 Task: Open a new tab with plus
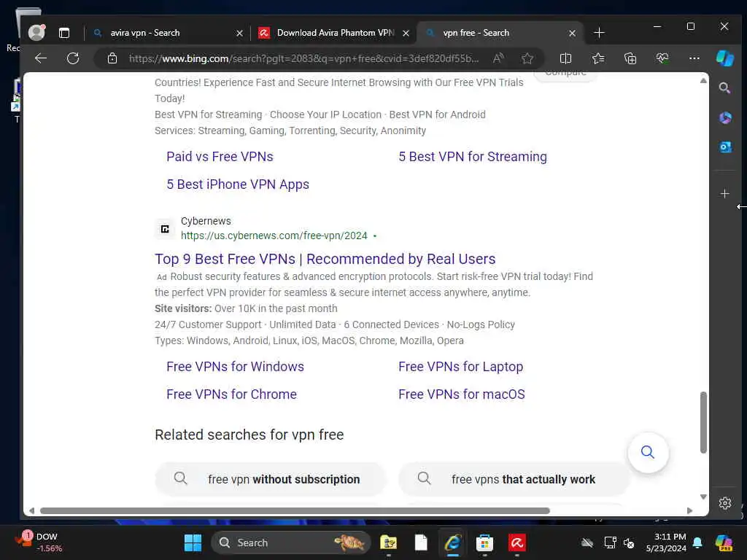point(600,33)
